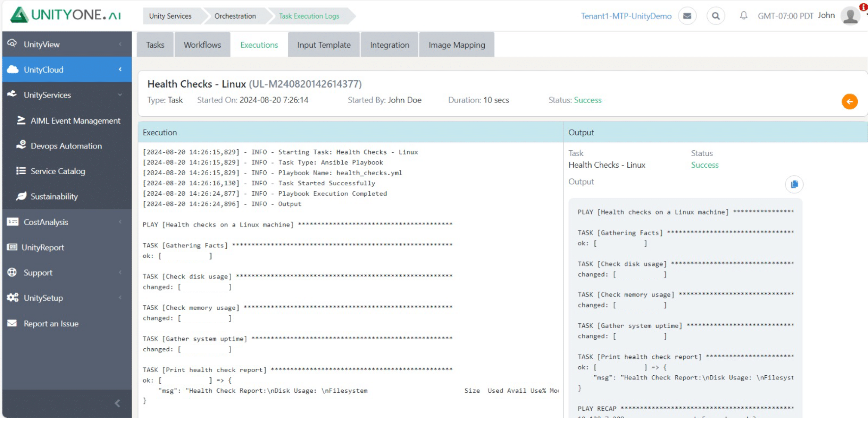
Task: Click 'Started By: John Doe' text
Action: [x=384, y=100]
